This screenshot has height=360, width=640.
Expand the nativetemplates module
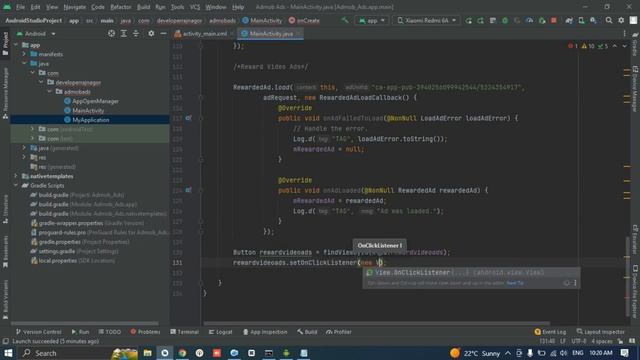[x=16, y=176]
